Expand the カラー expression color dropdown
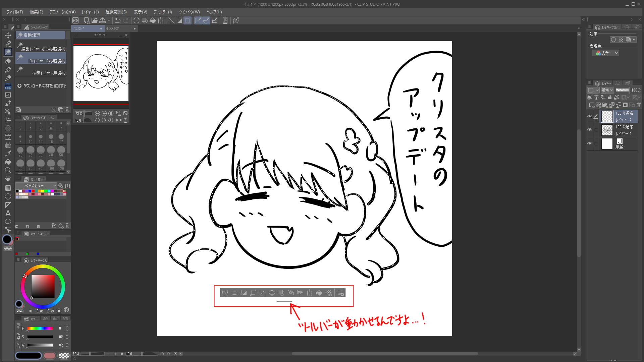This screenshot has height=362, width=644. [606, 53]
